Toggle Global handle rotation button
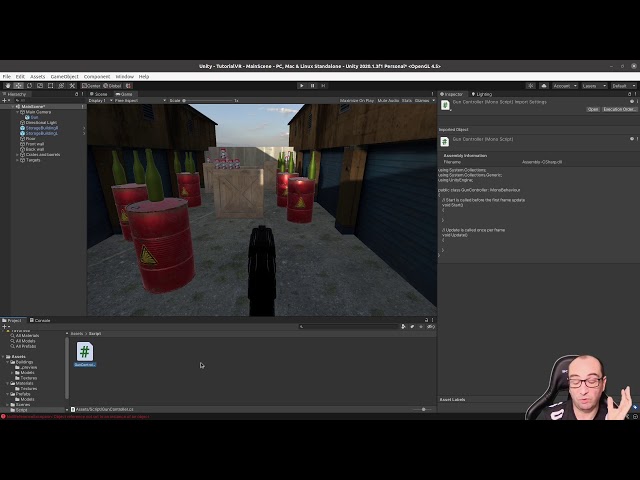Screen dimensions: 640x480 click(x=112, y=86)
